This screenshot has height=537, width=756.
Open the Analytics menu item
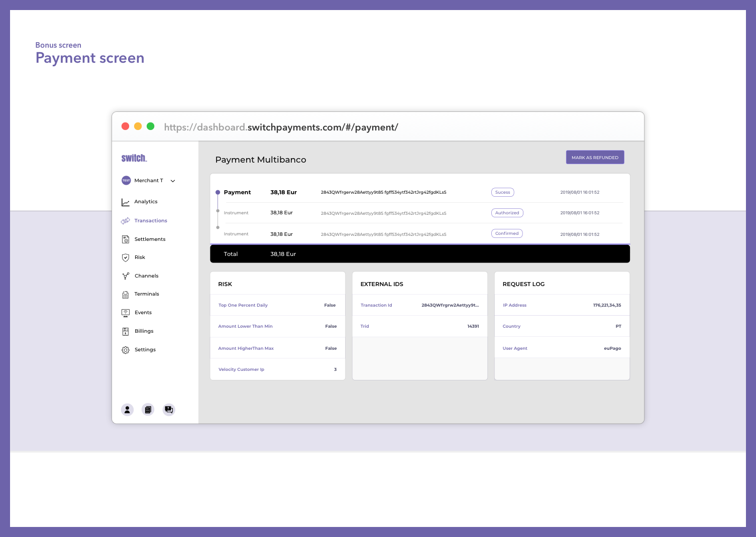click(146, 202)
